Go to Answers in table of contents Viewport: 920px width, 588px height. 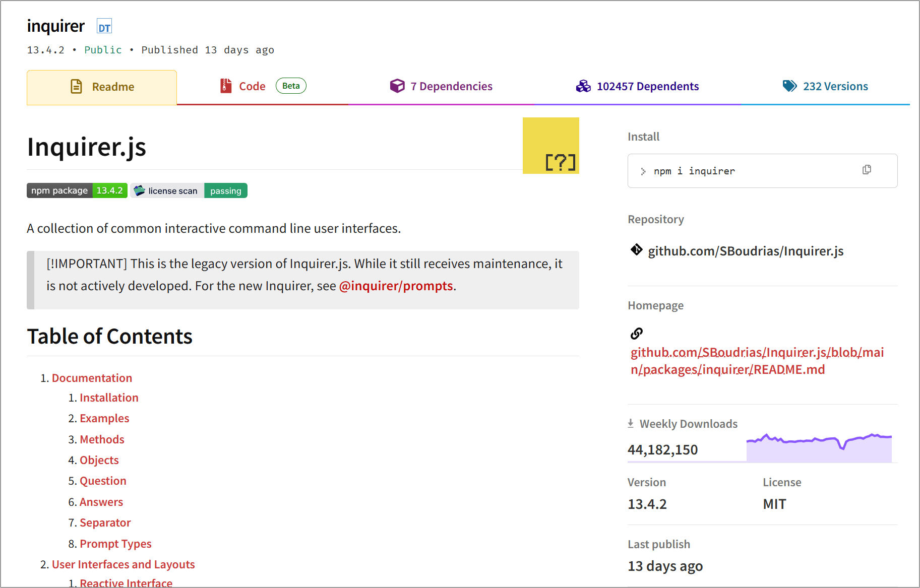(x=101, y=502)
